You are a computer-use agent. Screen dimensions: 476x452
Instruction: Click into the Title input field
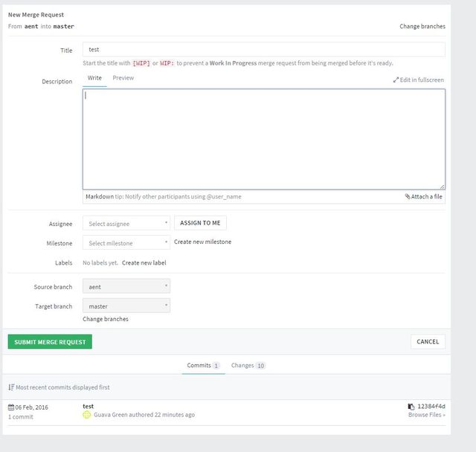(264, 50)
